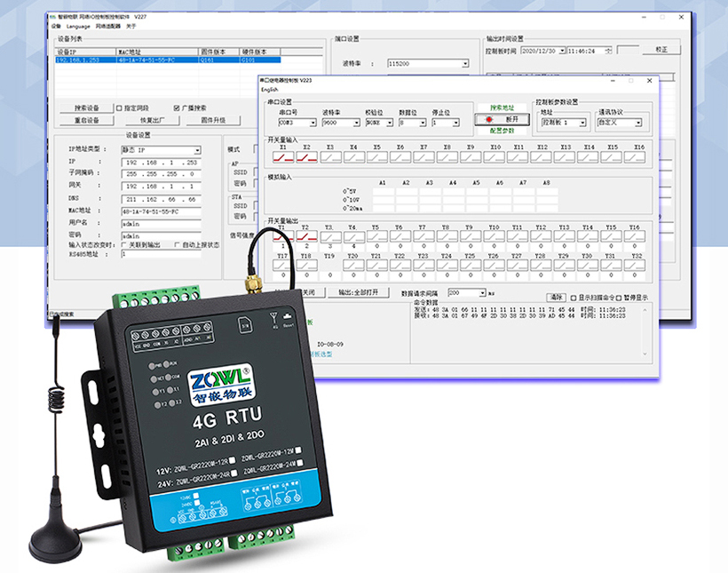Open the 串口号 COM3 dropdown
The image size is (728, 573).
pos(313,123)
